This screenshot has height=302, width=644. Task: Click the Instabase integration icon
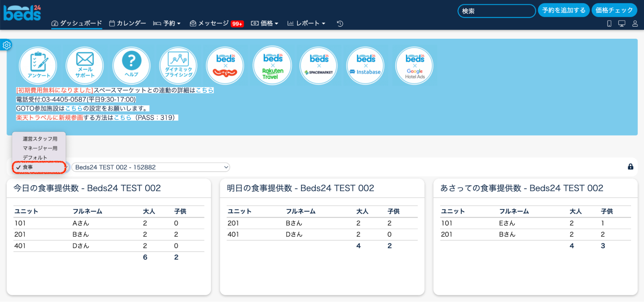[x=365, y=65]
